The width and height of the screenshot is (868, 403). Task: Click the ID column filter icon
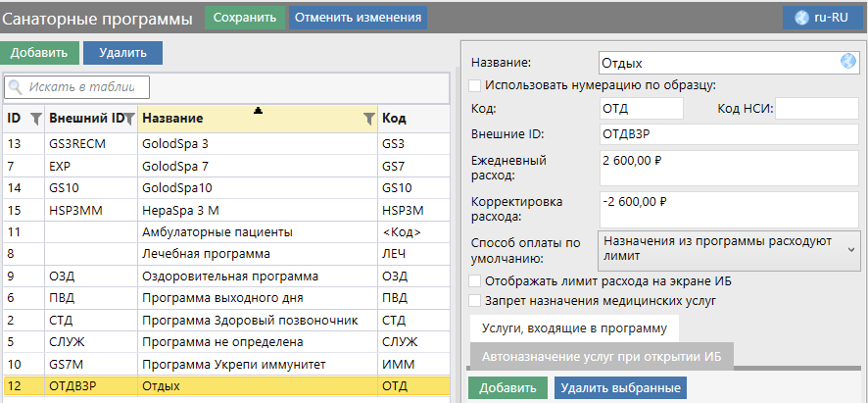tap(36, 119)
